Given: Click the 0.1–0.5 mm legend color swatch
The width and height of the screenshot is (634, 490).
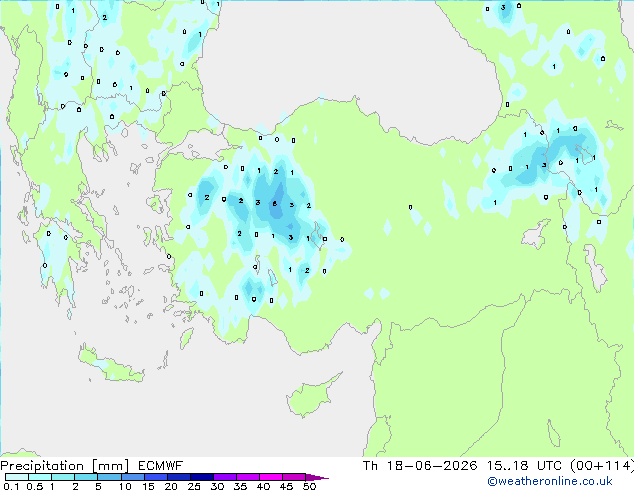Looking at the screenshot, I should pyautogui.click(x=17, y=477).
